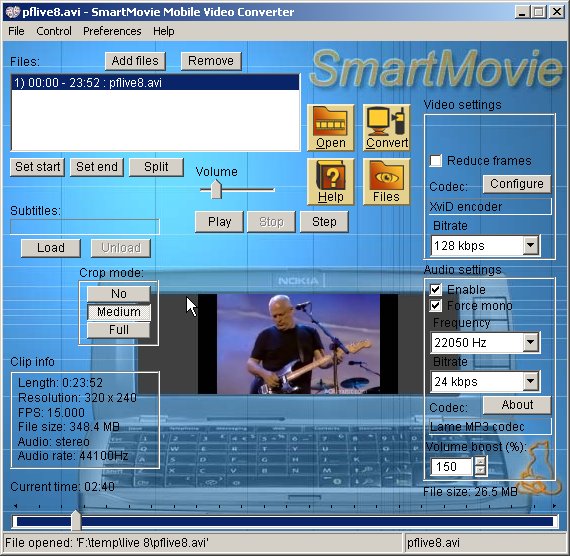This screenshot has height=556, width=570.
Task: Click the Set end button
Action: [97, 167]
